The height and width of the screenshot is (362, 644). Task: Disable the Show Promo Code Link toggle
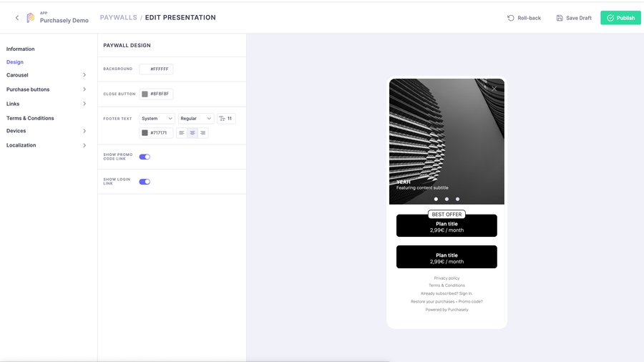coord(145,157)
